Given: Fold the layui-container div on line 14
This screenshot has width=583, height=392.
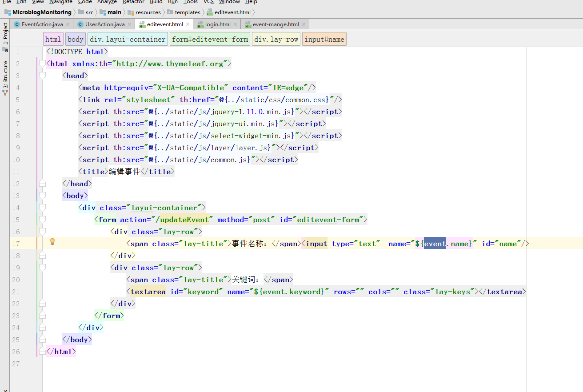Looking at the screenshot, I should coord(42,208).
